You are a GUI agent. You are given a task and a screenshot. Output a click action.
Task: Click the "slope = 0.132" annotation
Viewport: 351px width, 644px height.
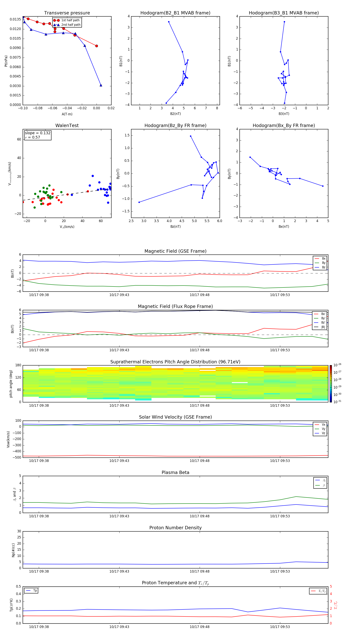(37, 133)
